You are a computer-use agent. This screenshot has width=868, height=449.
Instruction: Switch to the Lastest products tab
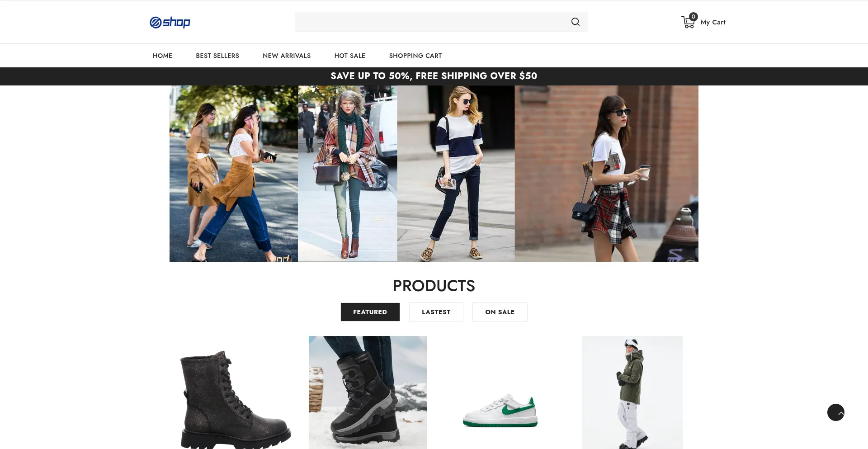pos(436,312)
